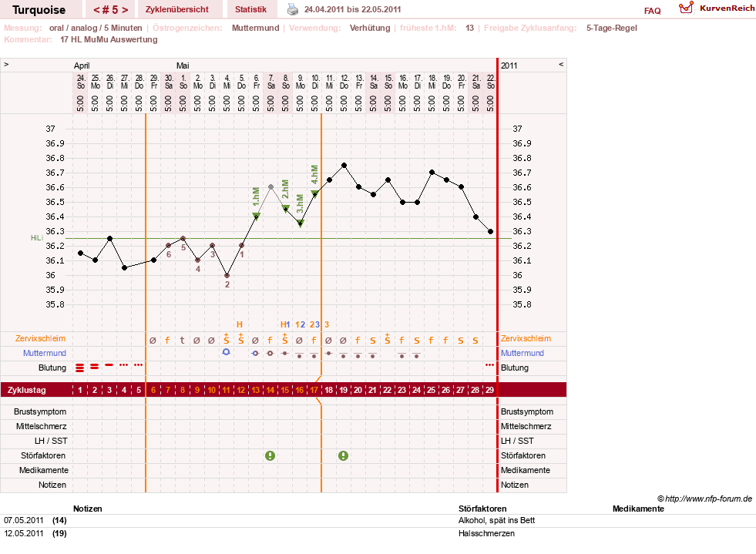Click the gray excluded temperature point at 36.6
756x554 pixels.
(271, 187)
